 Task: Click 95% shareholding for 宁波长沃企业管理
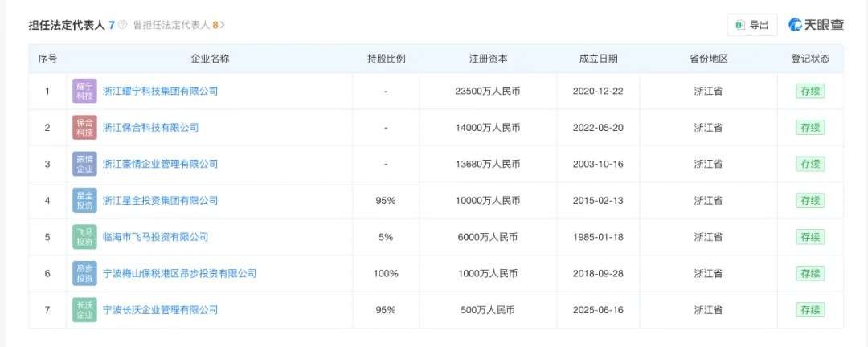pos(386,310)
